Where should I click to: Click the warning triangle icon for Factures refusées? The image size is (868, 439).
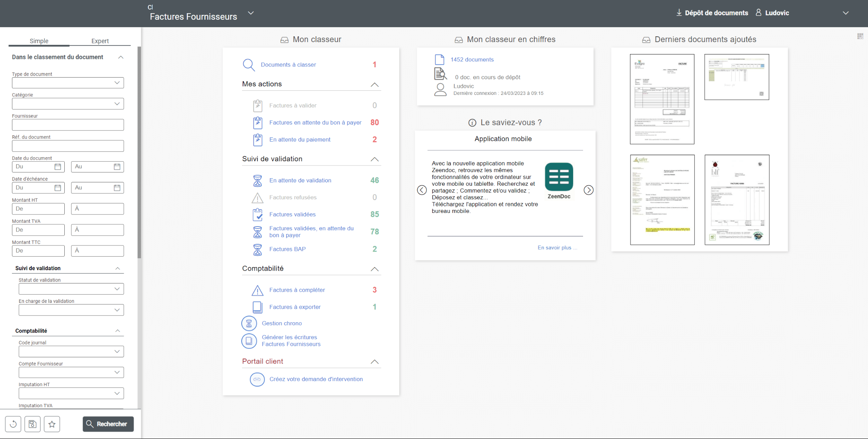[x=258, y=198]
